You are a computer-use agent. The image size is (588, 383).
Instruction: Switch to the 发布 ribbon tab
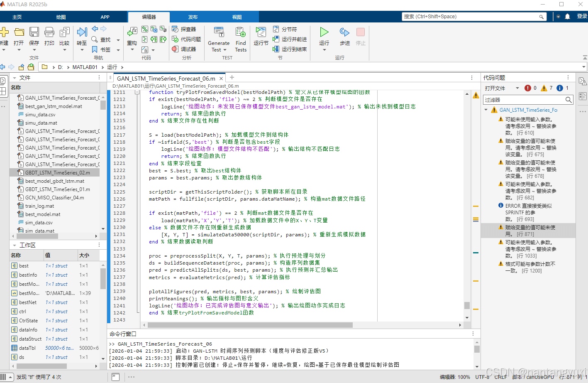193,17
